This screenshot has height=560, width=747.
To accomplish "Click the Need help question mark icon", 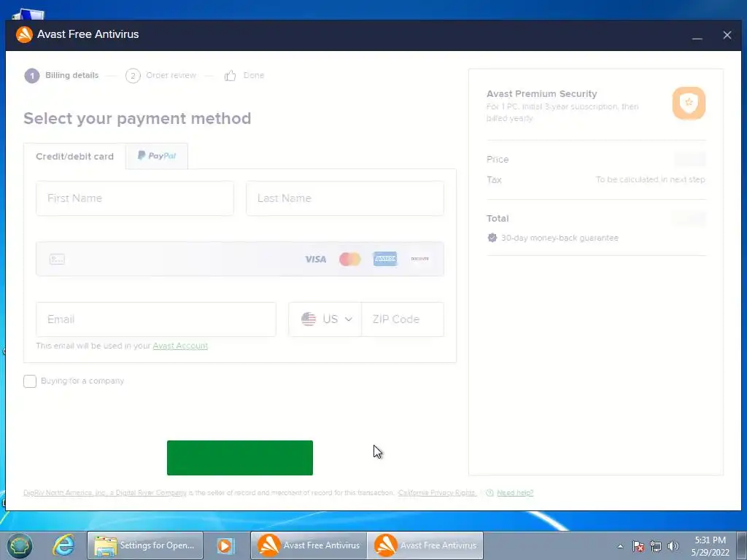I will click(x=489, y=493).
